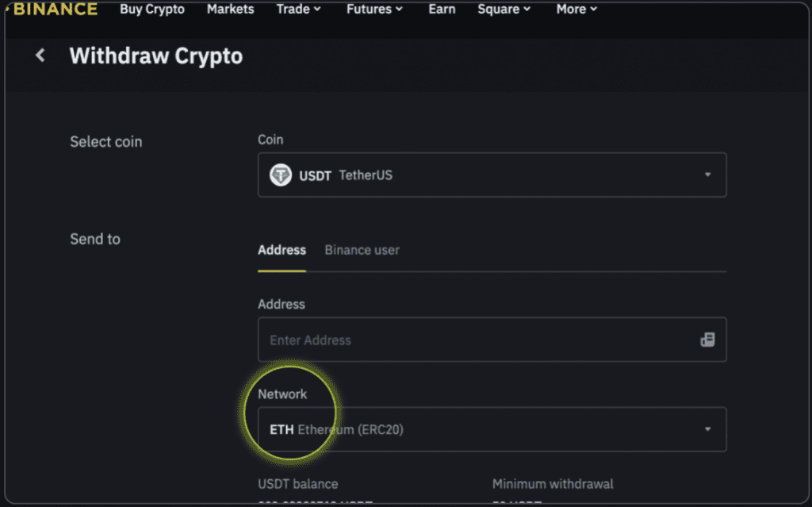Switch to the Binance user tab
The height and width of the screenshot is (507, 812).
(362, 250)
